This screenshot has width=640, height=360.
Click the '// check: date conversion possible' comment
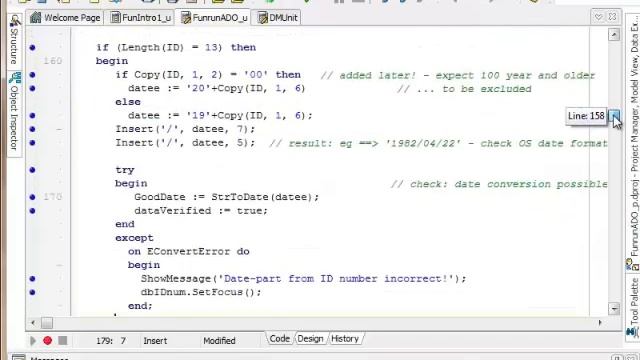click(499, 184)
